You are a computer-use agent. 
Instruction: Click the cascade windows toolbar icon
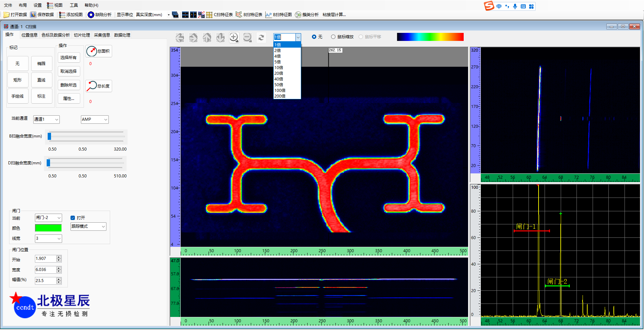(x=175, y=15)
